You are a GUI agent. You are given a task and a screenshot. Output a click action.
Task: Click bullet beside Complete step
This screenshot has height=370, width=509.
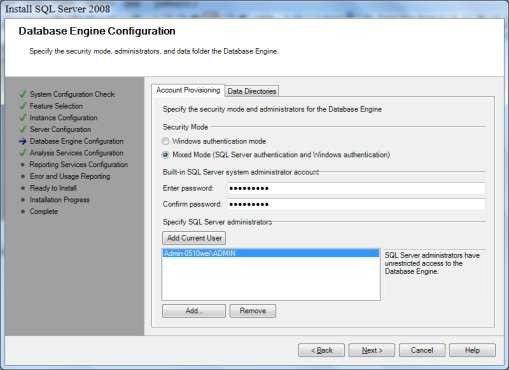point(23,212)
